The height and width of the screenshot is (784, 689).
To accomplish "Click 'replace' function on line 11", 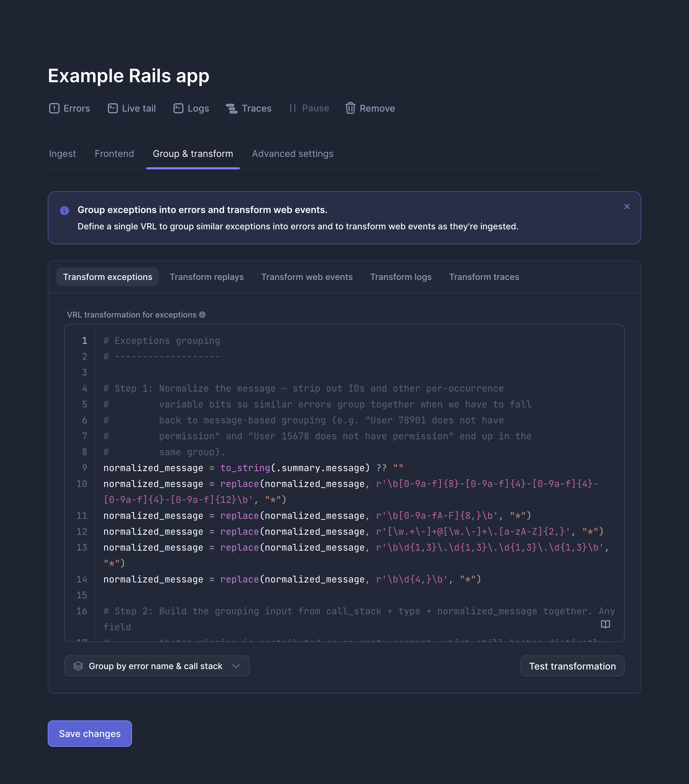I will pos(240,516).
